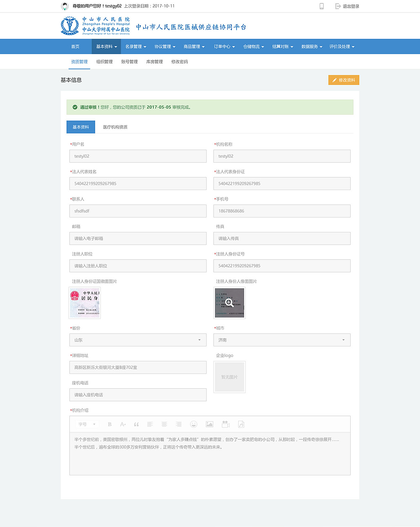Image resolution: width=420 pixels, height=527 pixels.
Task: Open the ID card national emblem side thumbnail
Action: 85,303
